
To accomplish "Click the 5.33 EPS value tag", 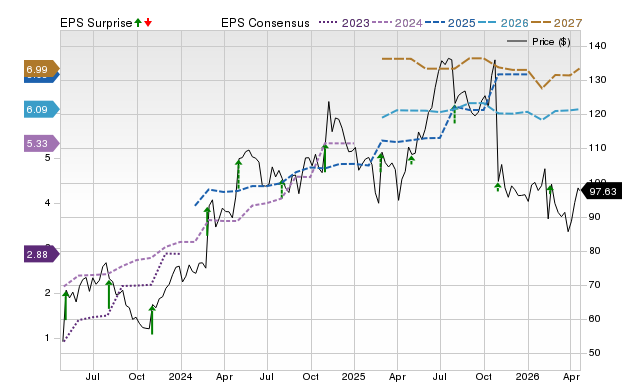I will [42, 144].
